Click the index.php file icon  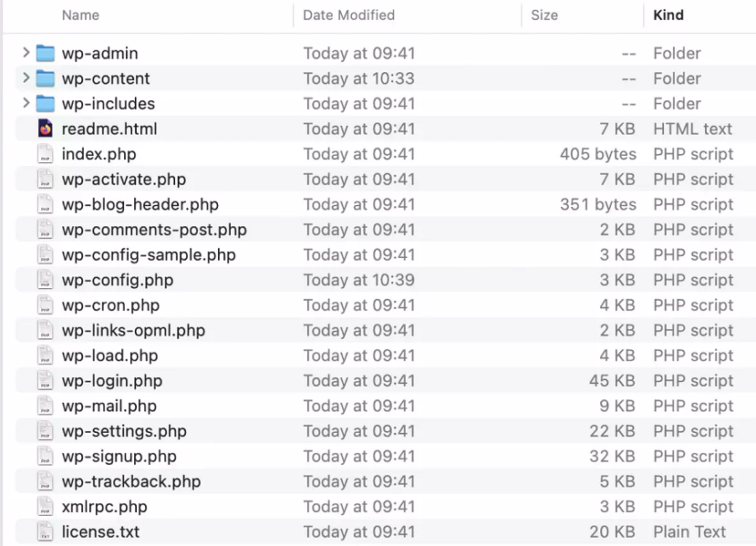(x=46, y=154)
